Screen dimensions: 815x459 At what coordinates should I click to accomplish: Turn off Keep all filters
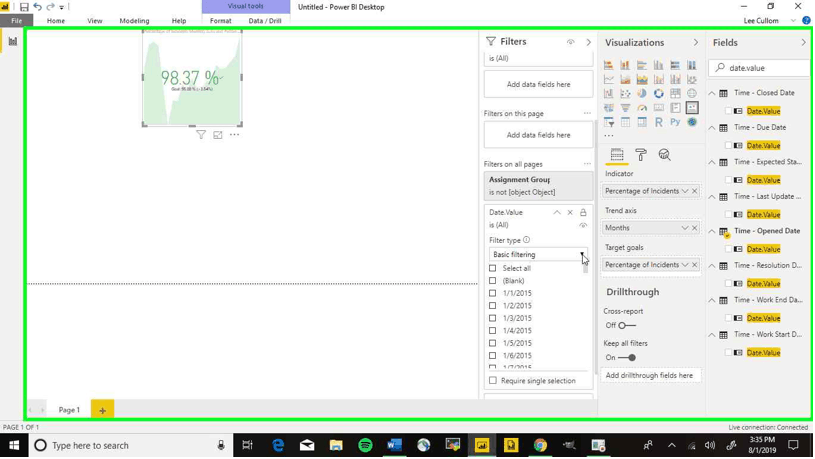(626, 358)
